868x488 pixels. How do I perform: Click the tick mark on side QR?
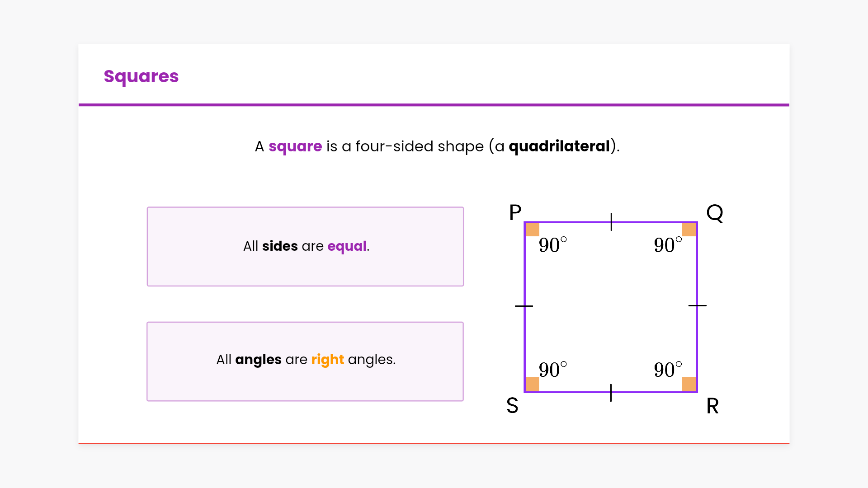[697, 305]
